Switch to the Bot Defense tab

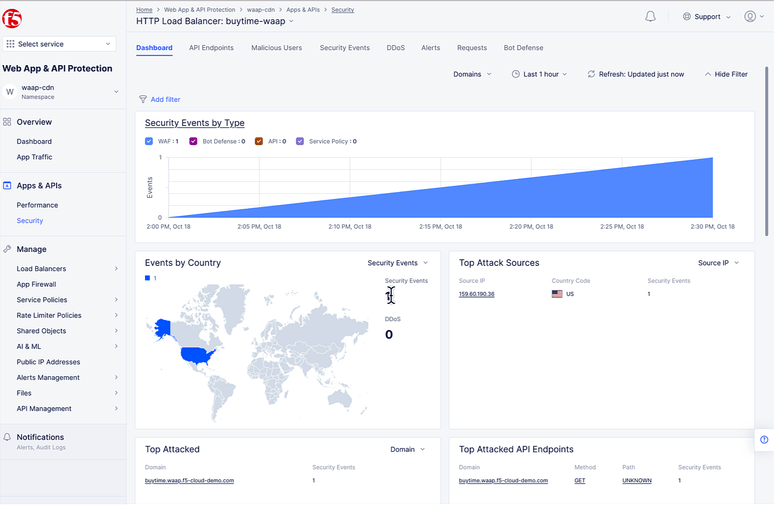(x=523, y=48)
